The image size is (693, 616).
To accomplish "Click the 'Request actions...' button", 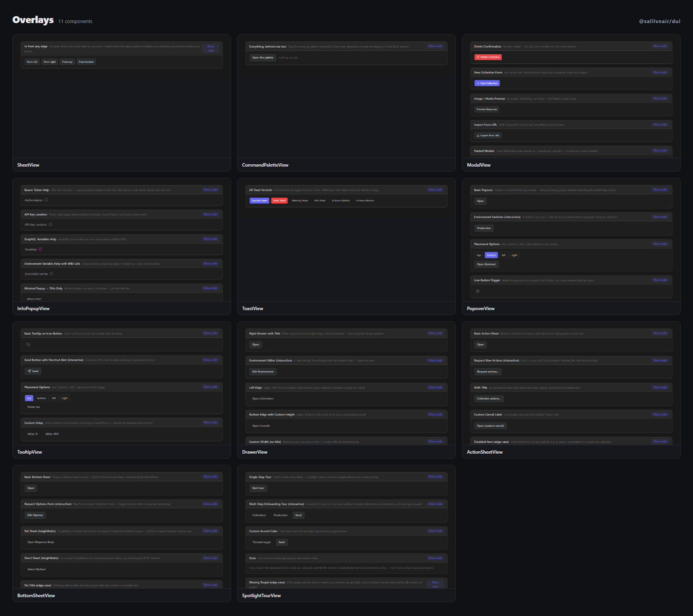I will tap(488, 372).
